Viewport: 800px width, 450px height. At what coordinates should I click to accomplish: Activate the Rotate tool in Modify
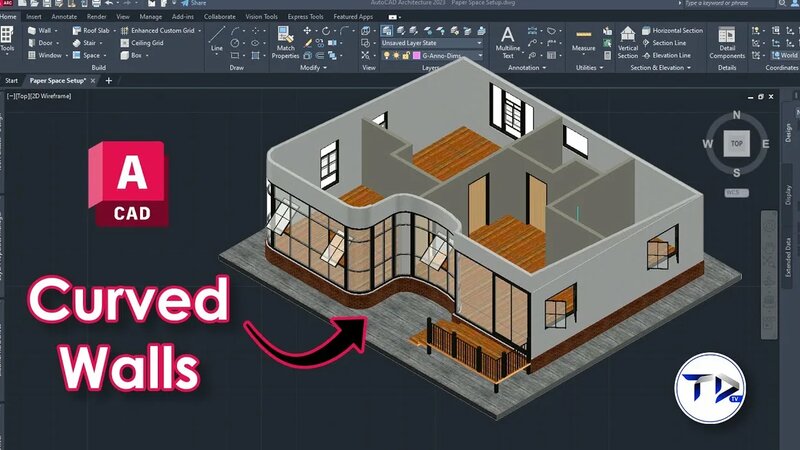coord(326,31)
